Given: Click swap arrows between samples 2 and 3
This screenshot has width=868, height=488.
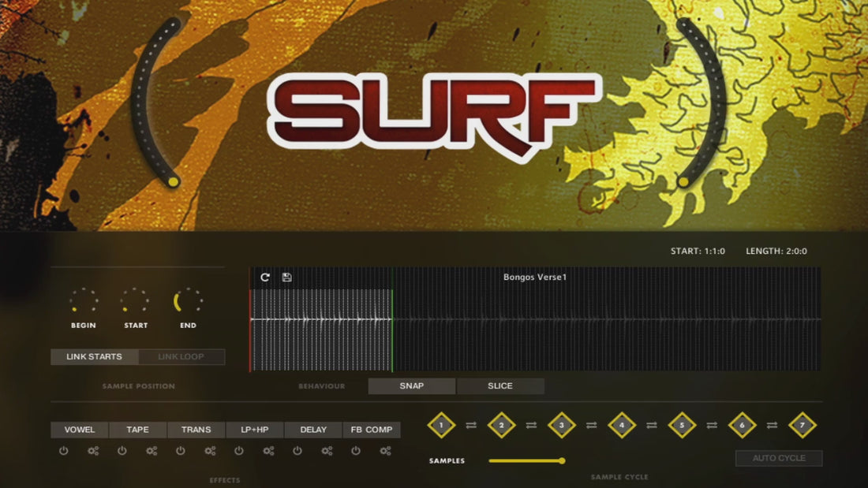Looking at the screenshot, I should (531, 425).
